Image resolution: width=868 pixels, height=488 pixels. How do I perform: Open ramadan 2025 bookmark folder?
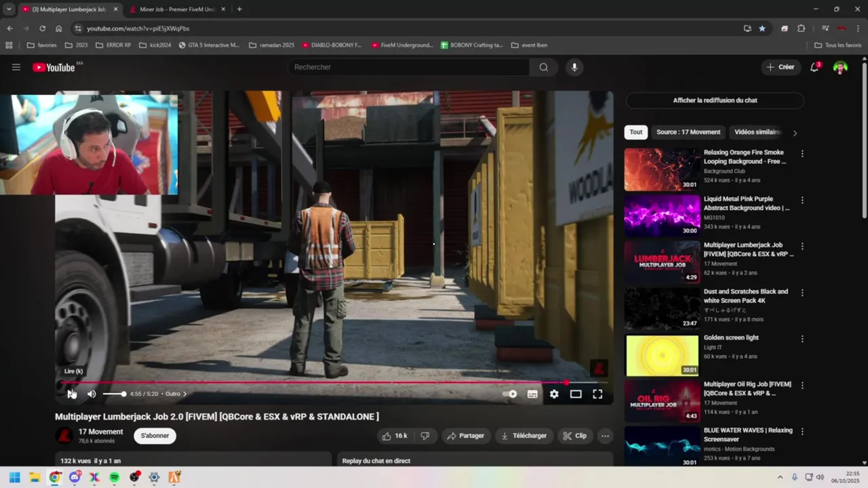tap(271, 45)
